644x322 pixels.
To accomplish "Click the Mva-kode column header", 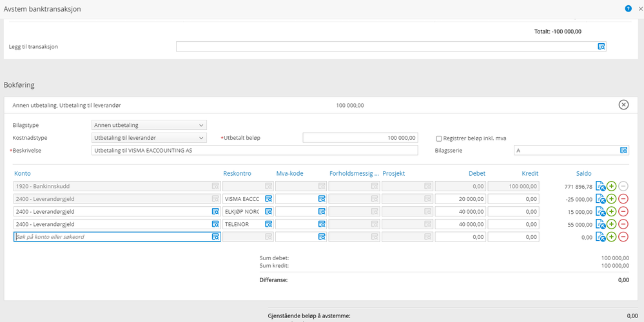I will (x=289, y=173).
